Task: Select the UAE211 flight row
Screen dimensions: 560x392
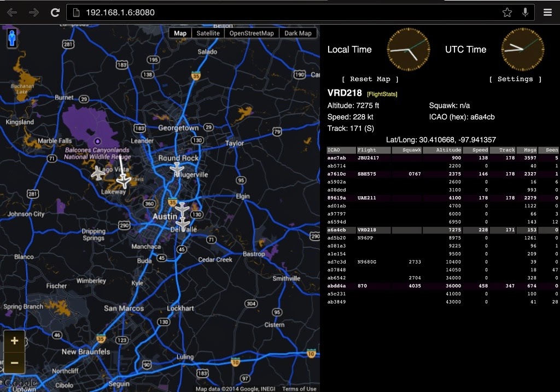Action: click(x=443, y=198)
